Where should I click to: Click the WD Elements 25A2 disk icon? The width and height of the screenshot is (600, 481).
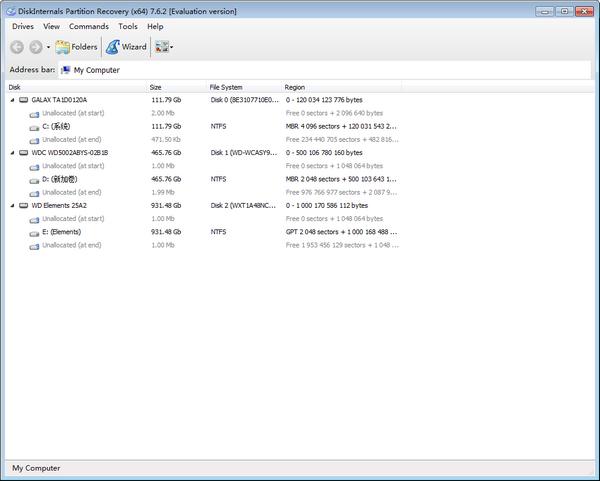tap(24, 205)
